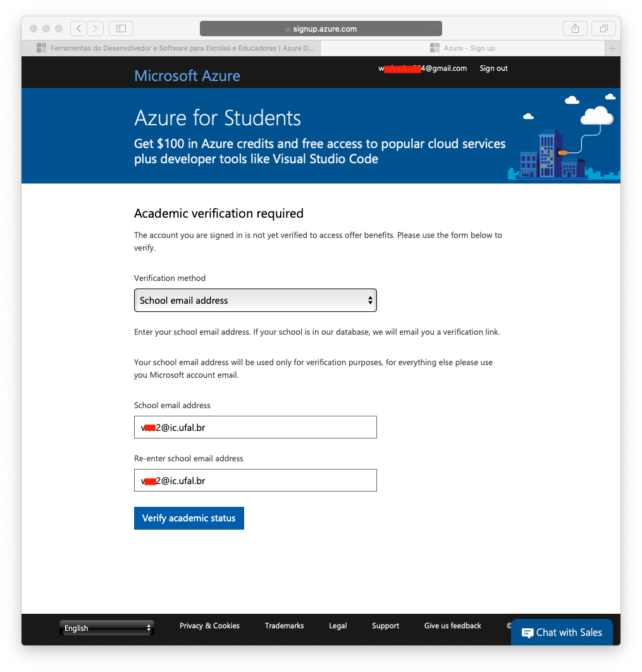
Task: Switch to Ferramentas do Desenvolvedor tab
Action: 171,49
